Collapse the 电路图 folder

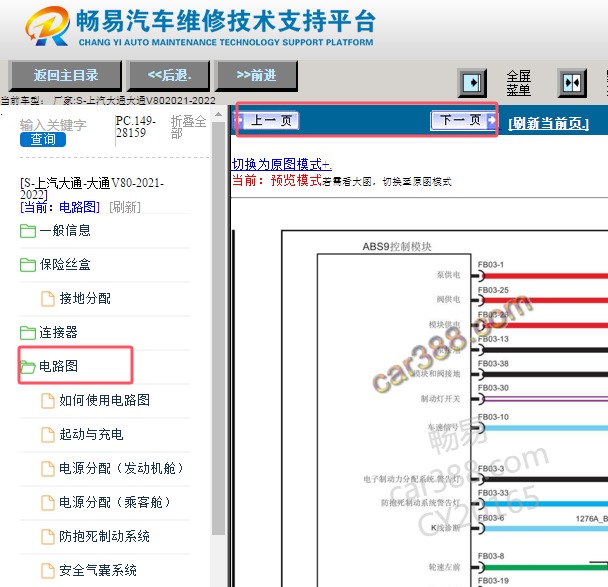coord(58,366)
